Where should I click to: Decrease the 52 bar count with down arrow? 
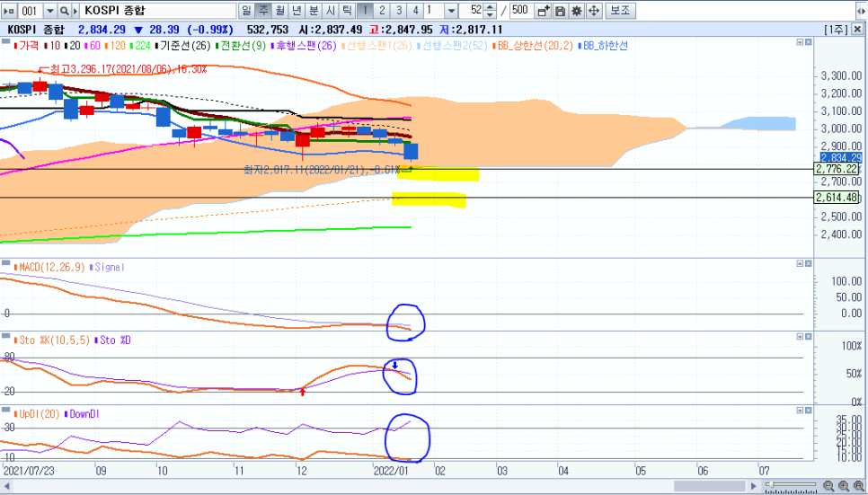(x=491, y=14)
